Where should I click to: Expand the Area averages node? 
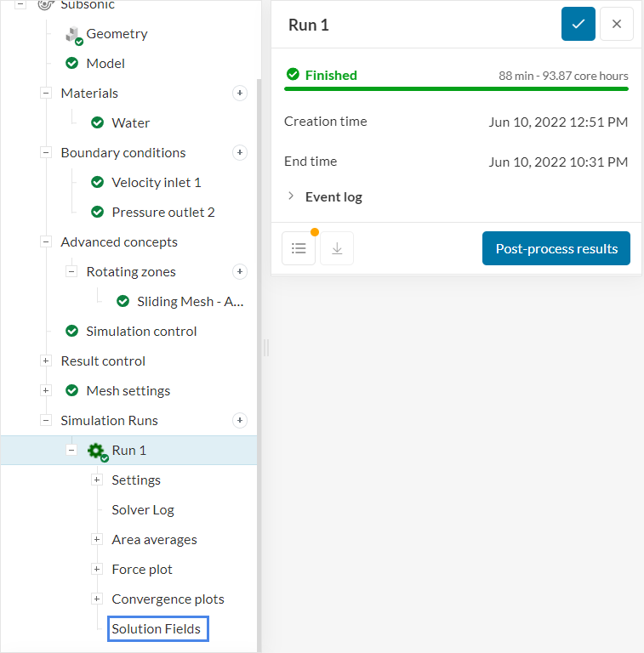click(97, 539)
